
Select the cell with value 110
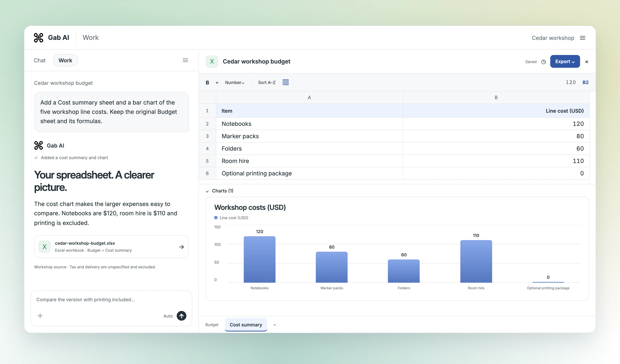click(x=496, y=161)
